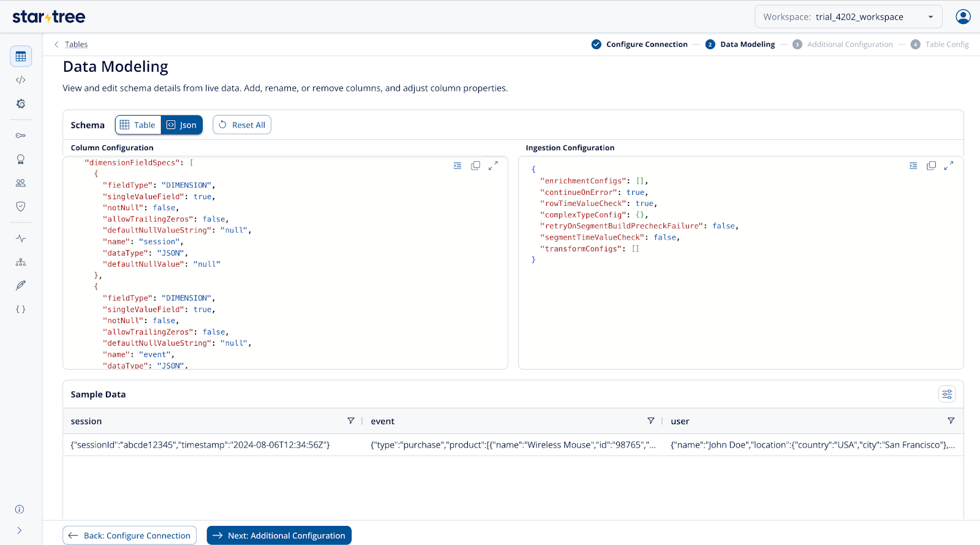Open filter for the event column
The height and width of the screenshot is (545, 980).
point(650,421)
